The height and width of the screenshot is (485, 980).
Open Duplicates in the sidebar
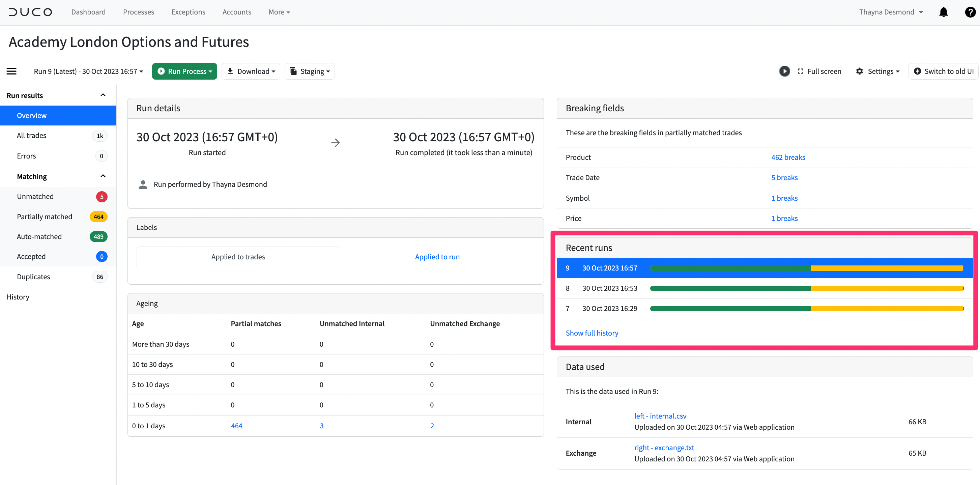[x=58, y=277]
